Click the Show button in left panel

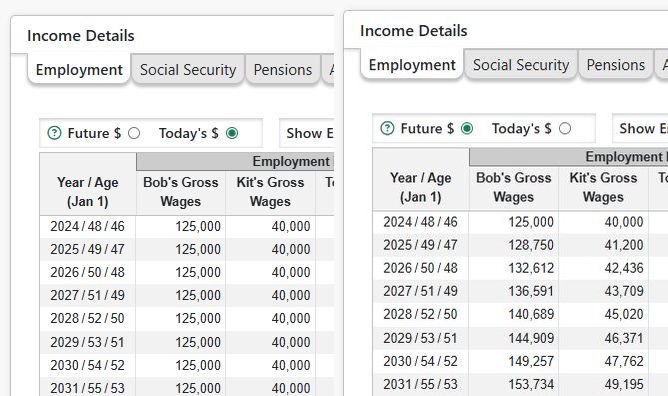[307, 133]
